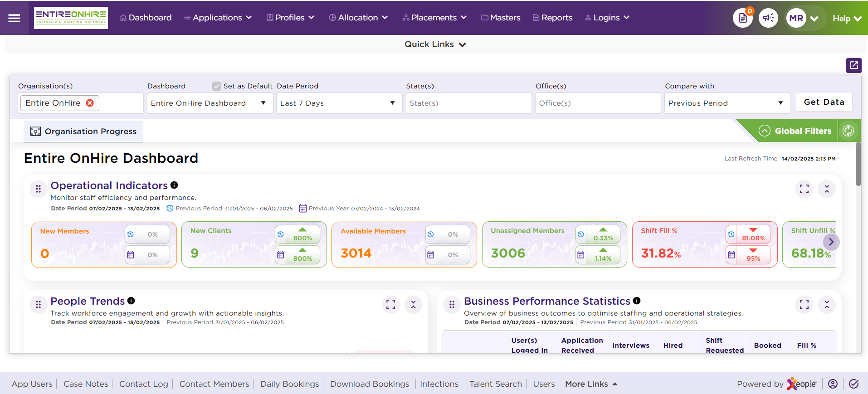The height and width of the screenshot is (394, 868).
Task: Expand Operational Indicators to fullscreen
Action: (x=804, y=189)
